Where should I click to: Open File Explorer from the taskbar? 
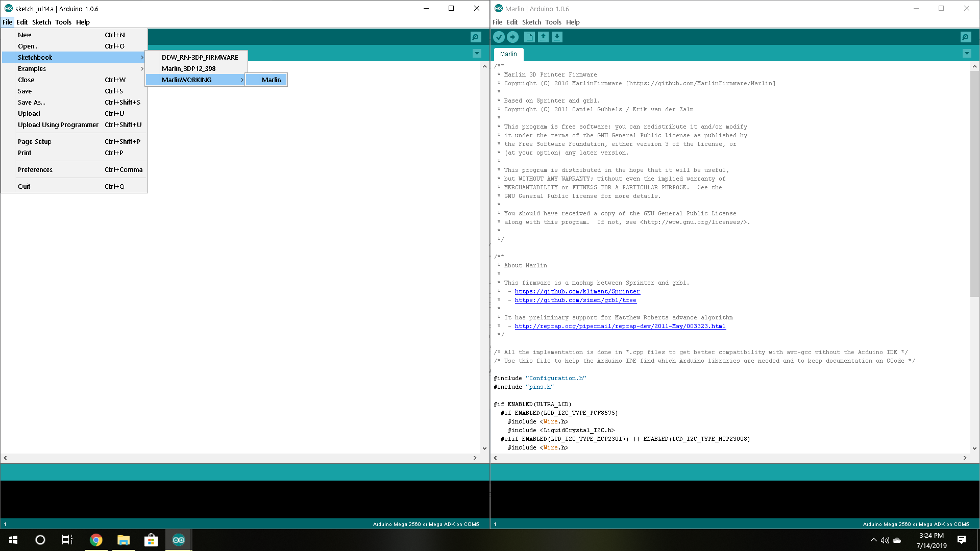click(x=124, y=540)
